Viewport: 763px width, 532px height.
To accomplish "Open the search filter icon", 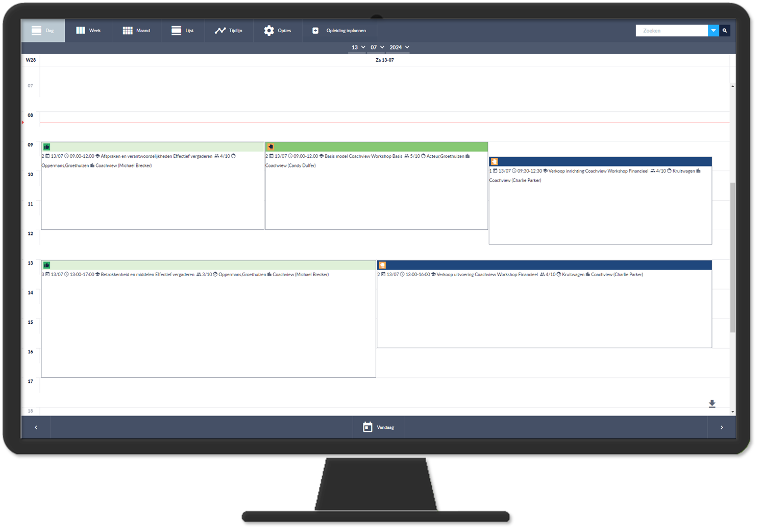I will click(x=713, y=31).
